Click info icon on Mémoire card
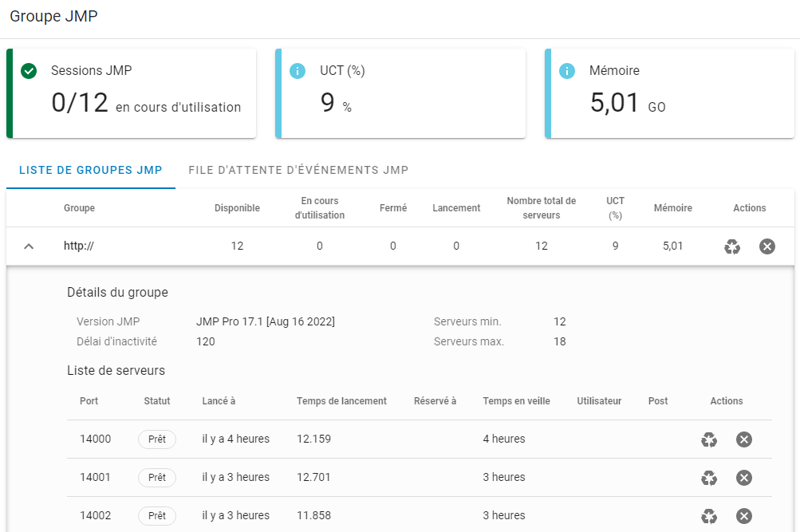Screen dimensions: 800x532 point(568,71)
